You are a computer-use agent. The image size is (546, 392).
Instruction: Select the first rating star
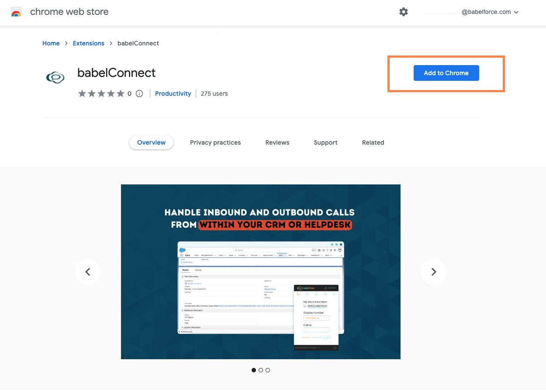[82, 94]
